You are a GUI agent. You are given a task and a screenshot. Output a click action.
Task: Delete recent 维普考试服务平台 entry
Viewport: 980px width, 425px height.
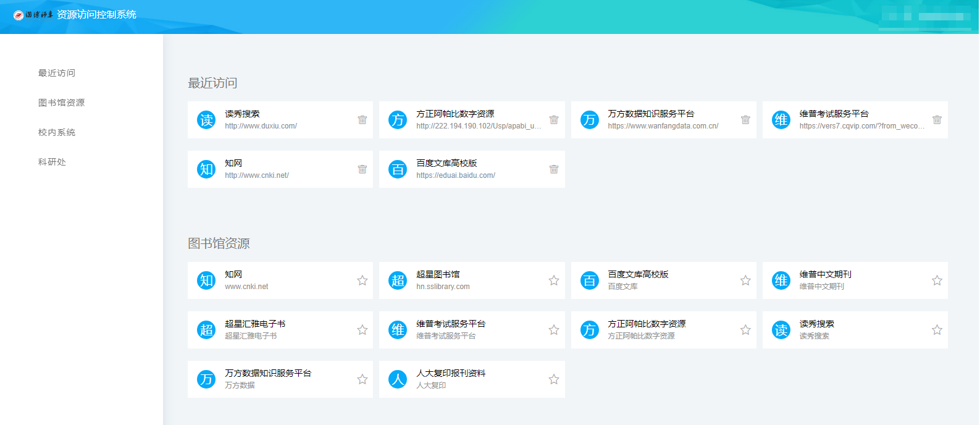tap(937, 120)
